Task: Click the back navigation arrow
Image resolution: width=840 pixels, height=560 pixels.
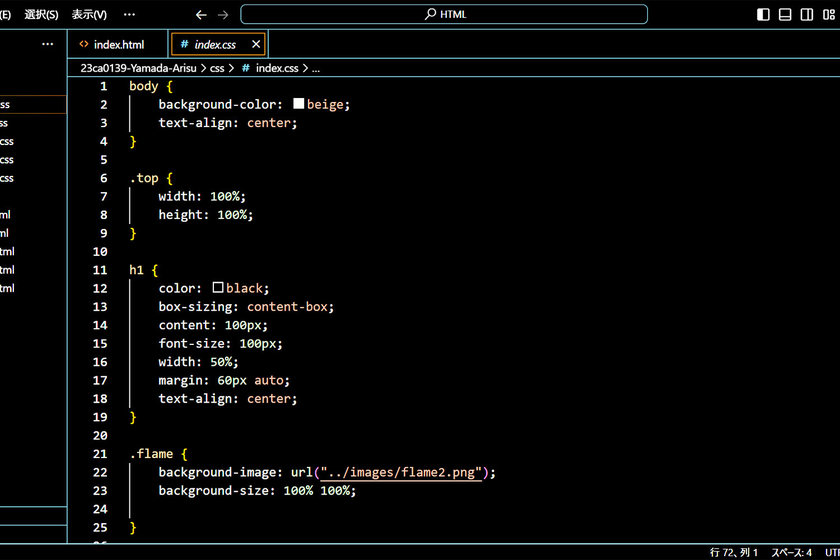Action: (x=201, y=15)
